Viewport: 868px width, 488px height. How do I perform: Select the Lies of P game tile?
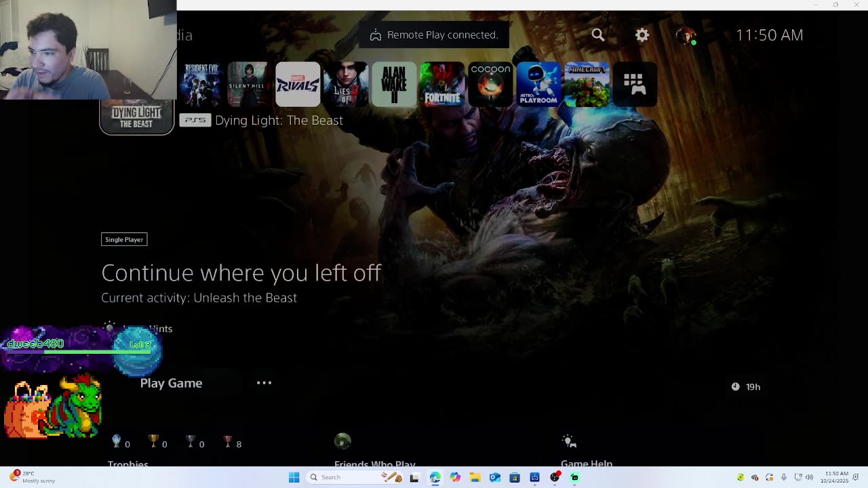346,84
